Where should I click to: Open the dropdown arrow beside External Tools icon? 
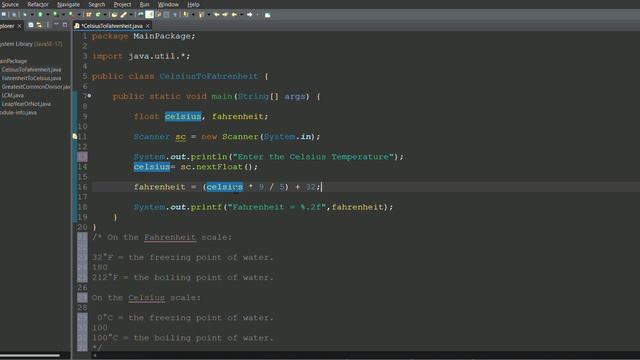point(79,15)
